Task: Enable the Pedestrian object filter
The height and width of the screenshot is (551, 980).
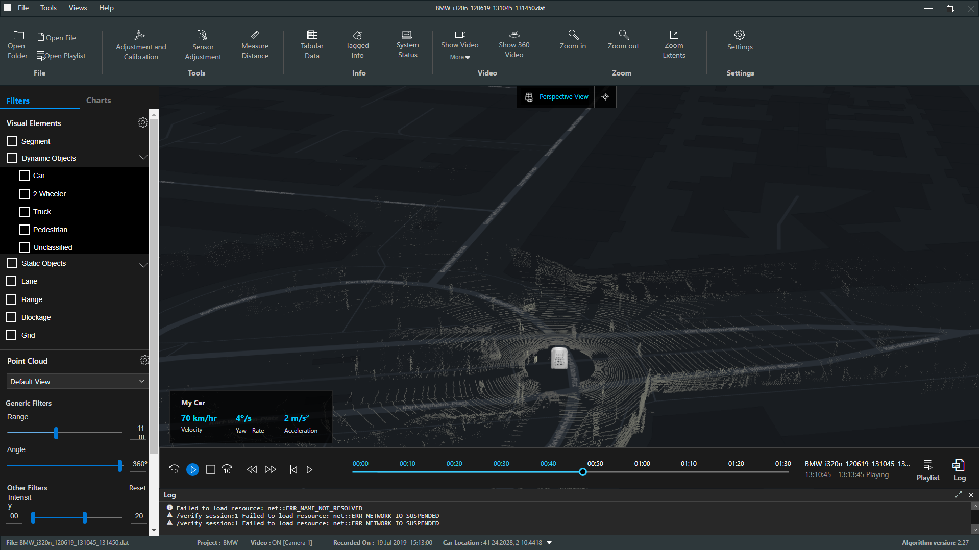Action: point(24,230)
